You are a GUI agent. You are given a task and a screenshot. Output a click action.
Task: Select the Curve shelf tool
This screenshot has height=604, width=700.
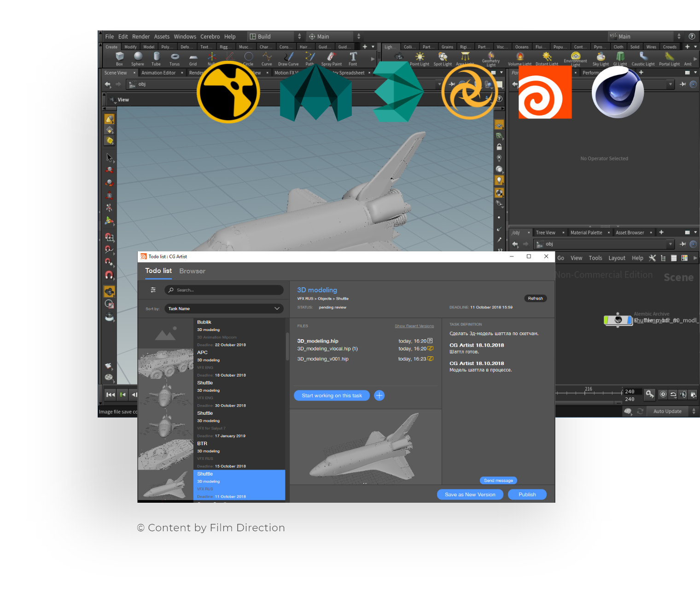point(267,58)
